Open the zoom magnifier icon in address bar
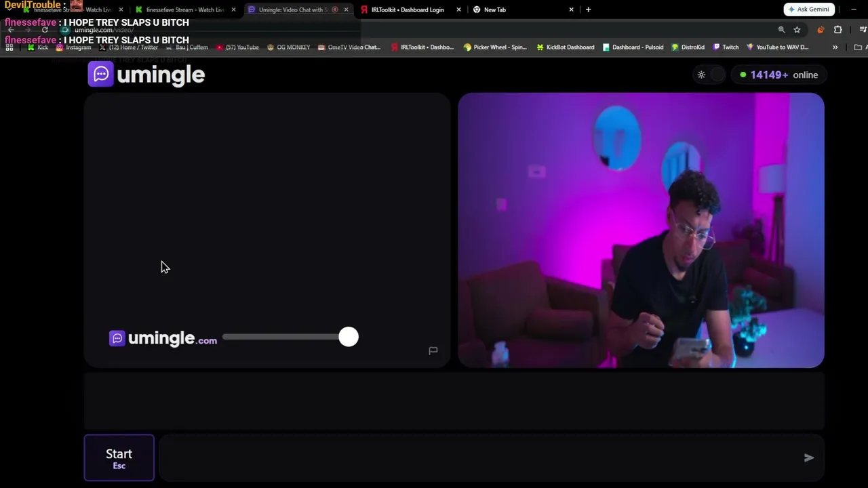868x488 pixels. 781,30
